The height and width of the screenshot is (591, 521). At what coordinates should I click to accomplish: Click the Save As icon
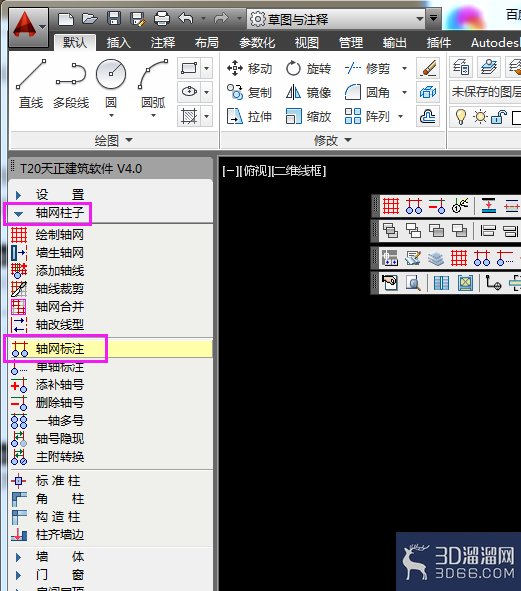(137, 18)
